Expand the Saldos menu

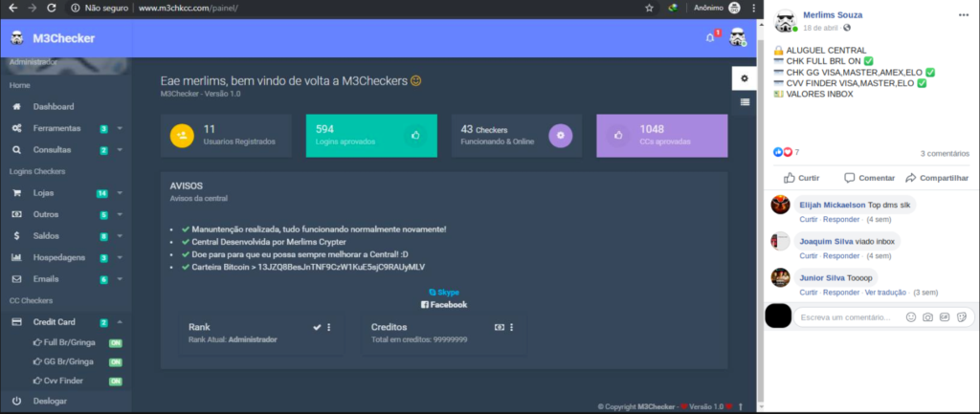66,236
